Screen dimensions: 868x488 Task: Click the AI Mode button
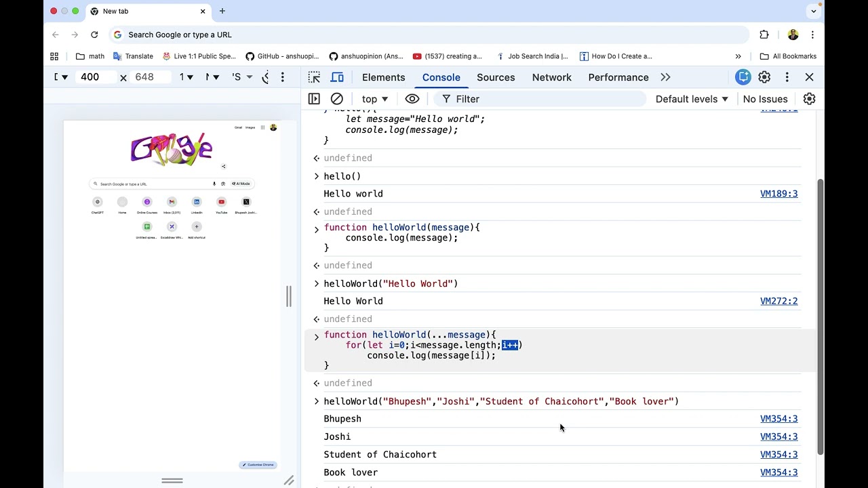coord(241,184)
